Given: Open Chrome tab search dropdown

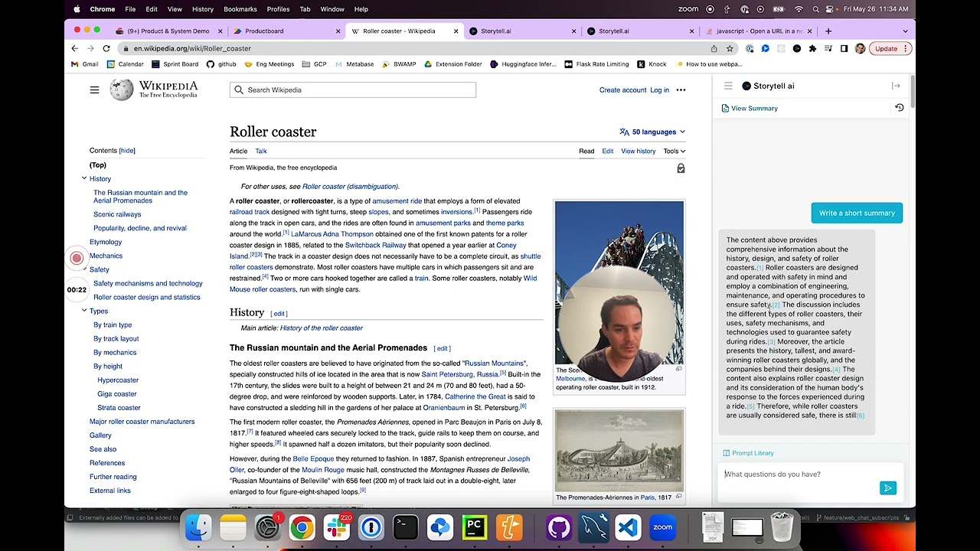Looking at the screenshot, I should coord(905,31).
